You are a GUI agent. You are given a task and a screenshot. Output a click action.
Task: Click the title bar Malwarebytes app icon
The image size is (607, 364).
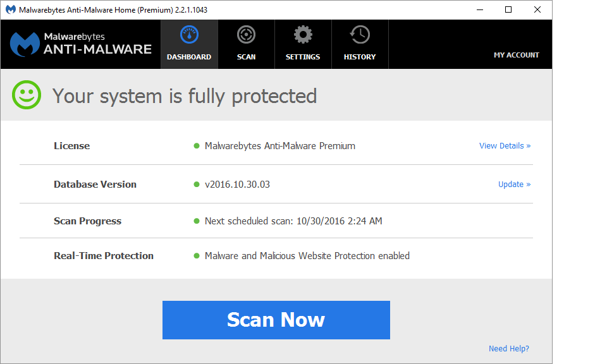(11, 9)
